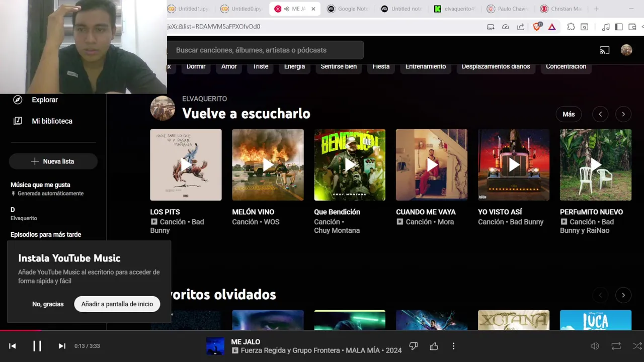The image size is (644, 362).
Task: Select the Sentirse bien mood chip
Action: point(339,66)
